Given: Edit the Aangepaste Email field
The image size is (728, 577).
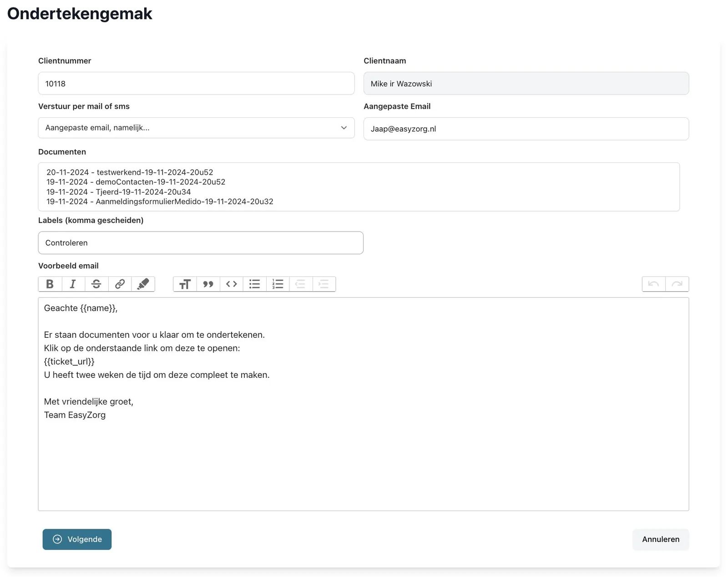Looking at the screenshot, I should [526, 129].
